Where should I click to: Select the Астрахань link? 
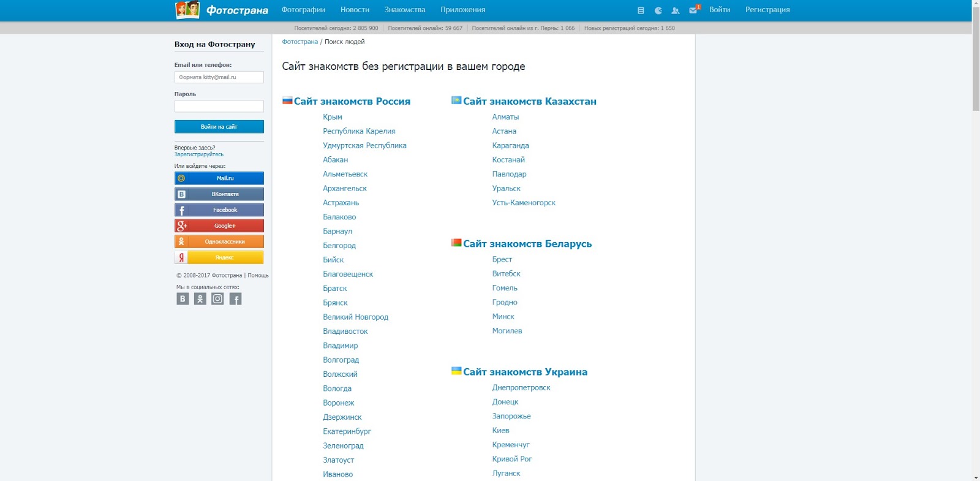341,203
